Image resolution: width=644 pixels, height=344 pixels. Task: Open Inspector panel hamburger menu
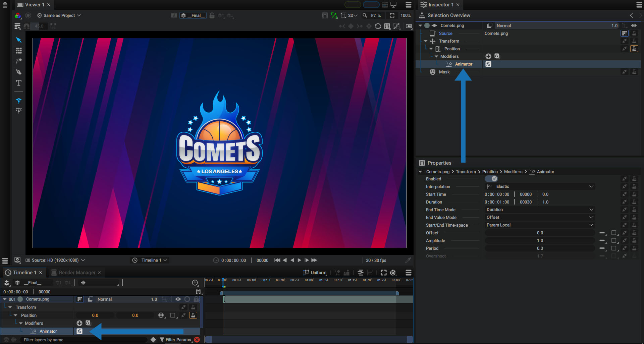click(x=639, y=5)
